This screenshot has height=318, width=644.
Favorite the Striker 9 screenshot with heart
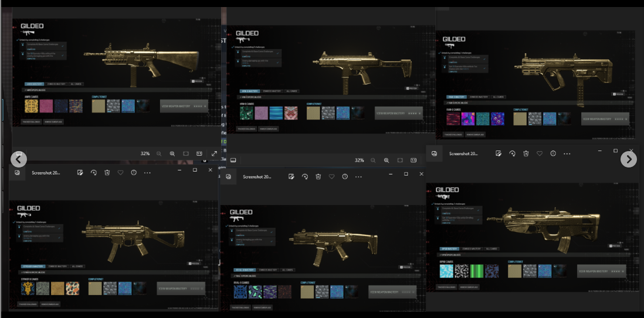click(120, 173)
